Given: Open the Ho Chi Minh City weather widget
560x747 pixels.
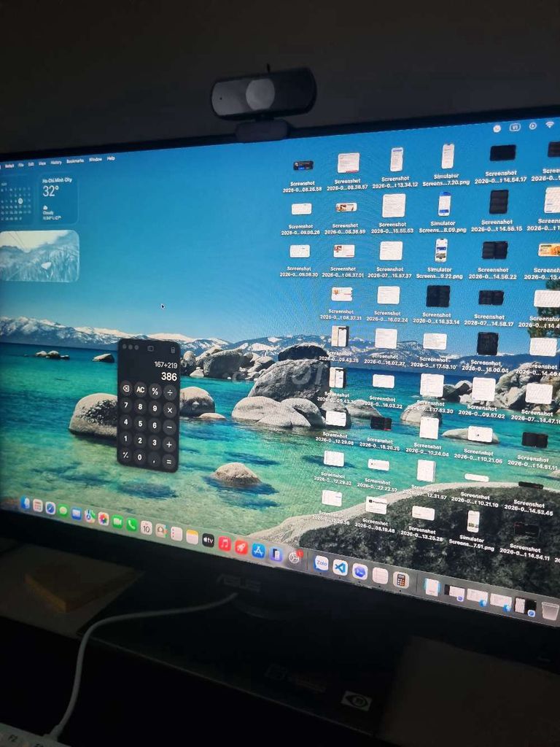Looking at the screenshot, I should 58,199.
